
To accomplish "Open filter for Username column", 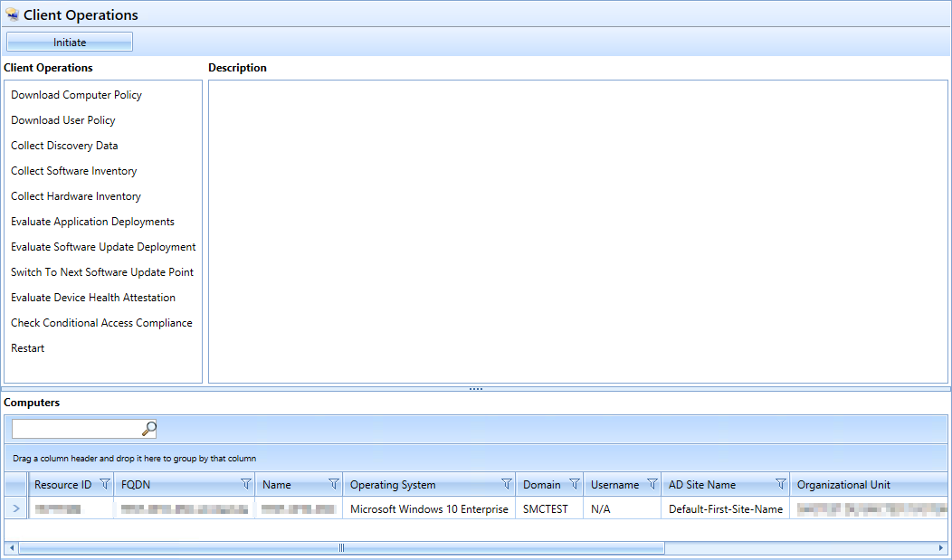I will 652,484.
